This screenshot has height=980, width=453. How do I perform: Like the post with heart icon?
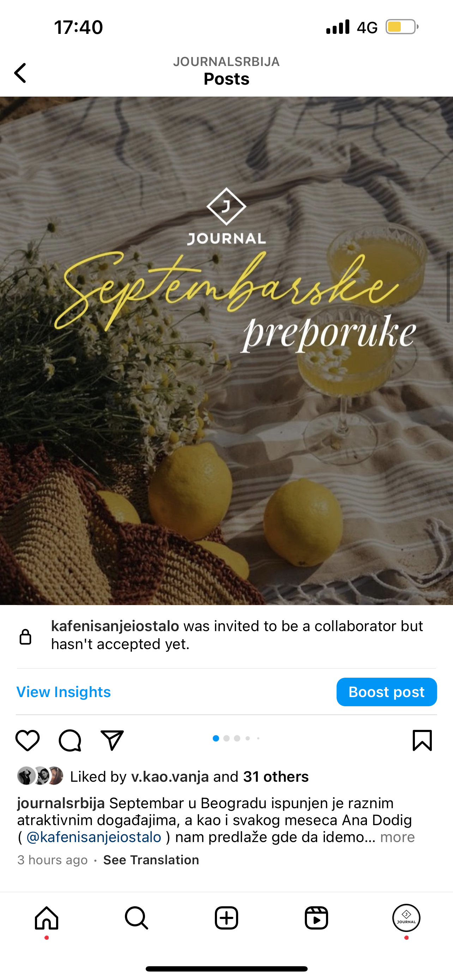[28, 740]
